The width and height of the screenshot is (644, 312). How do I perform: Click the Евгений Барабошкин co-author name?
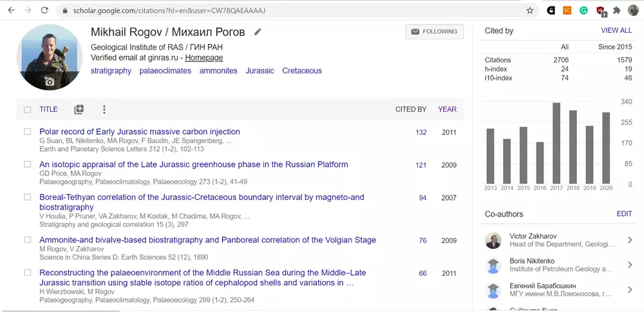(542, 286)
